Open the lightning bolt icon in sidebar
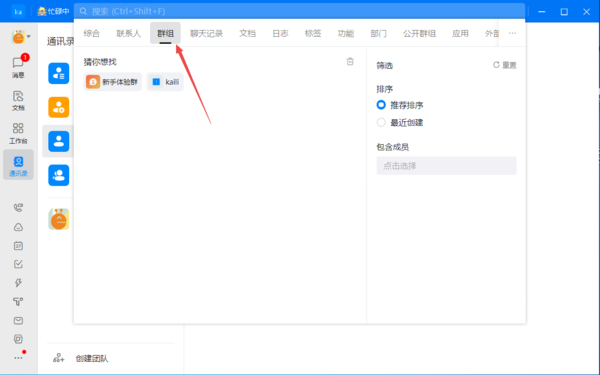The height and width of the screenshot is (375, 600). pos(18,283)
